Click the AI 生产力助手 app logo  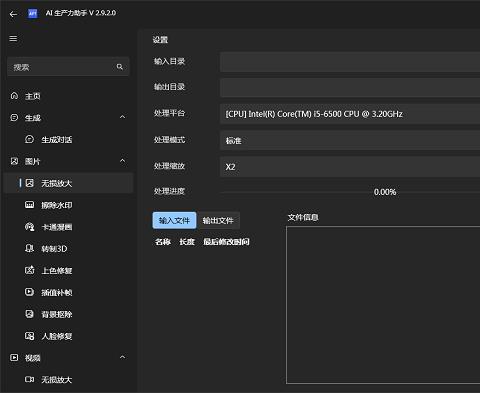click(32, 13)
